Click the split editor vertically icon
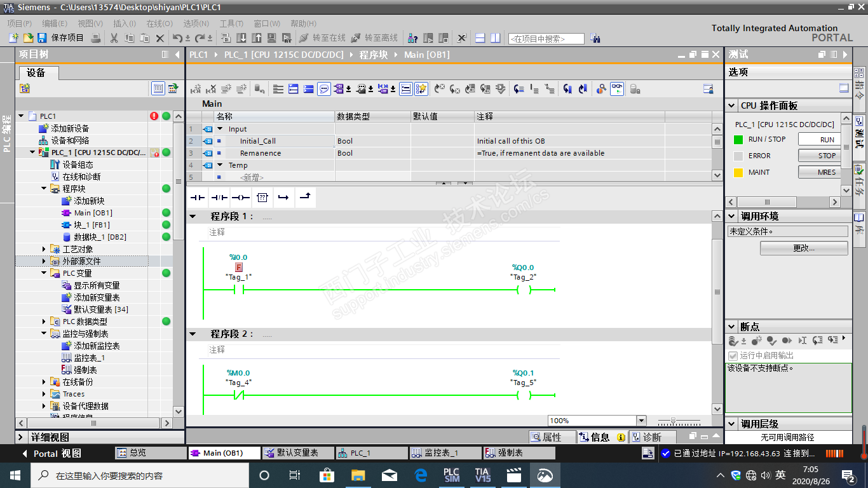Screen dimensions: 868x488 pos(495,38)
